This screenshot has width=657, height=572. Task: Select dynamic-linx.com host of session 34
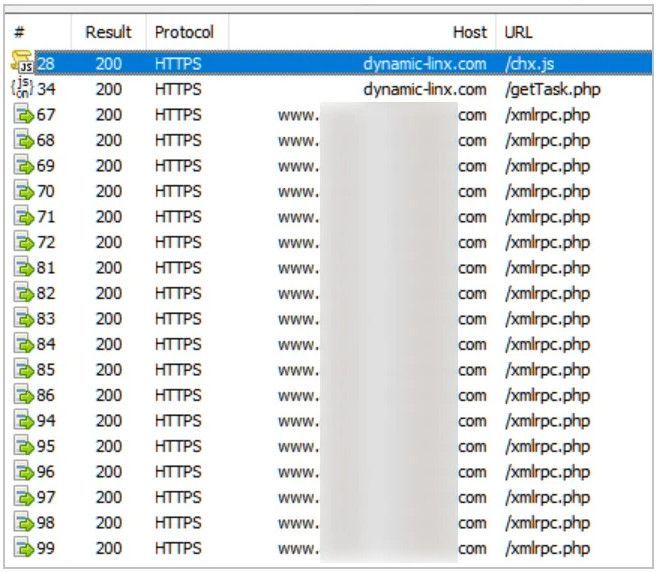425,89
